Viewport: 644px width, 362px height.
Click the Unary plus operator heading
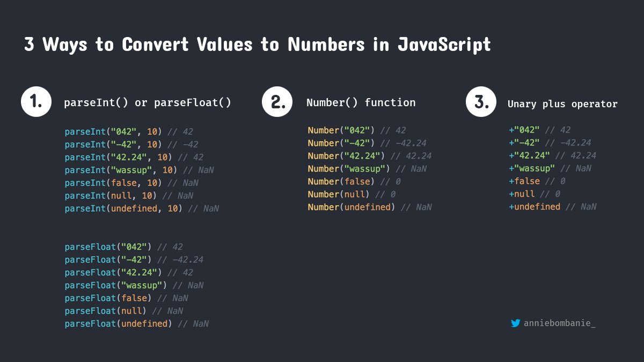pyautogui.click(x=562, y=104)
